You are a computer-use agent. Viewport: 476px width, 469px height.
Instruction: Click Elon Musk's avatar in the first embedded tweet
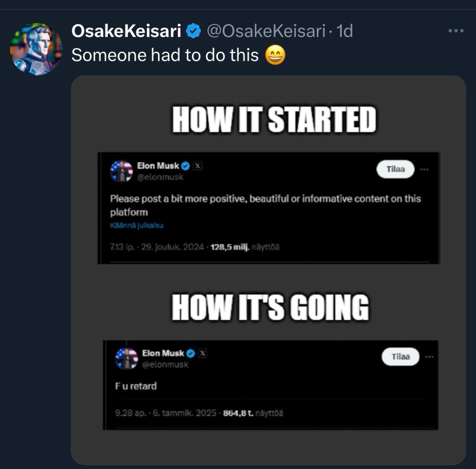(121, 171)
